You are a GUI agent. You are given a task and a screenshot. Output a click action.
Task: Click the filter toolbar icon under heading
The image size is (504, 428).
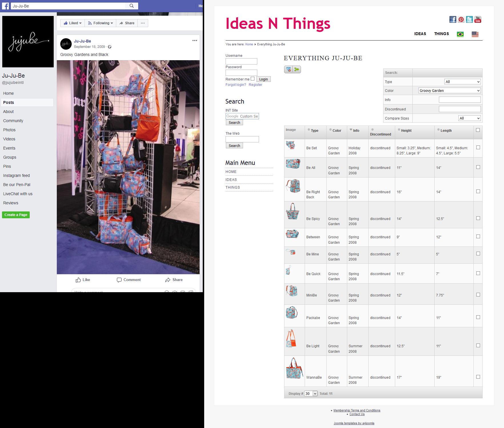288,69
